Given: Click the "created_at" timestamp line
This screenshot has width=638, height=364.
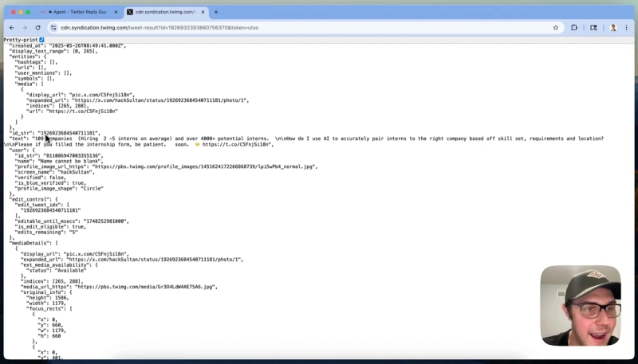Looking at the screenshot, I should [68, 46].
